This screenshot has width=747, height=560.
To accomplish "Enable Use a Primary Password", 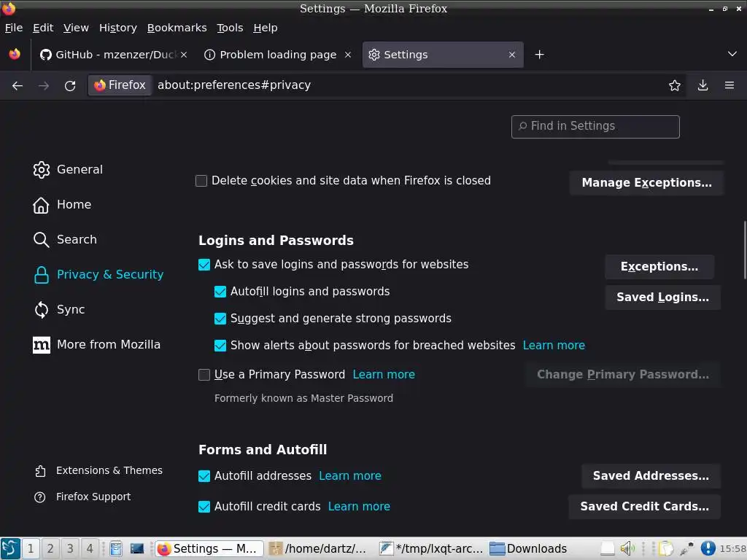I will click(204, 375).
